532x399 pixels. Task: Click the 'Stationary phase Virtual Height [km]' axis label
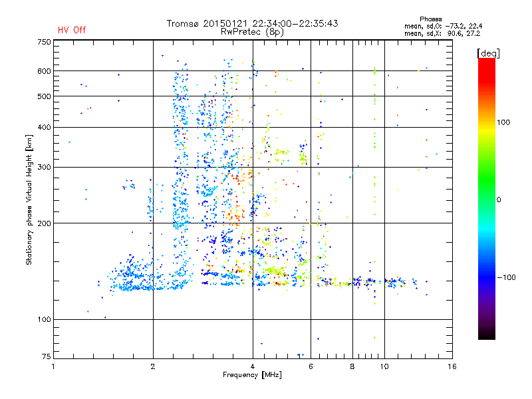29,199
